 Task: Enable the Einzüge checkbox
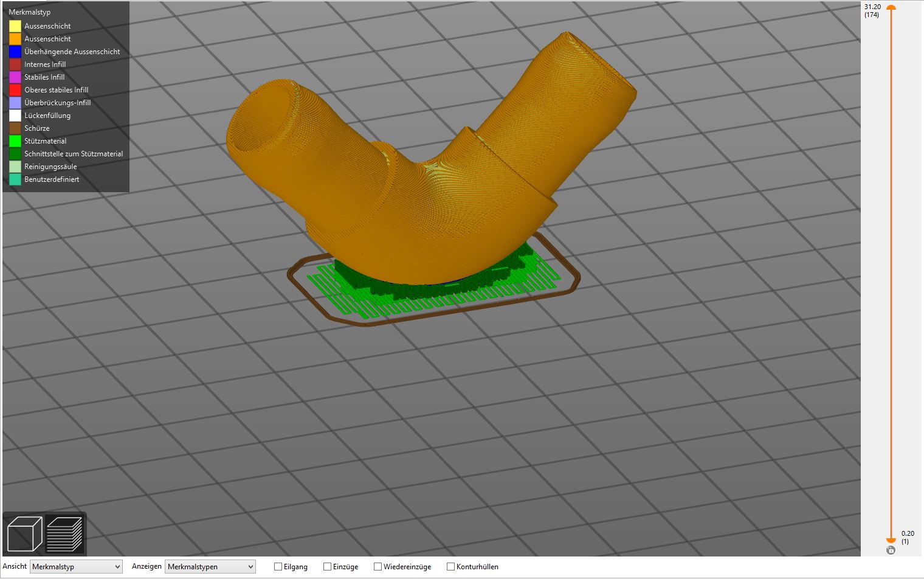tap(327, 567)
